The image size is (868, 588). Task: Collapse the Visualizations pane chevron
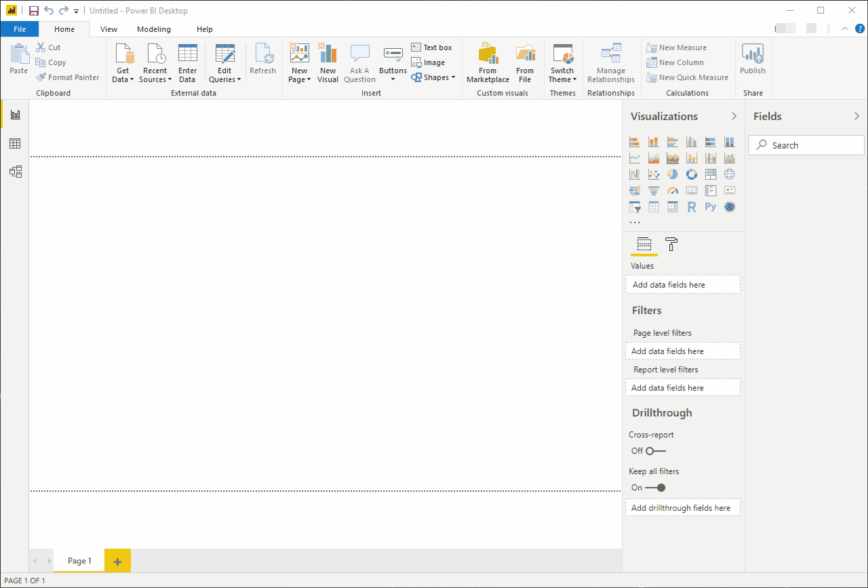tap(734, 116)
